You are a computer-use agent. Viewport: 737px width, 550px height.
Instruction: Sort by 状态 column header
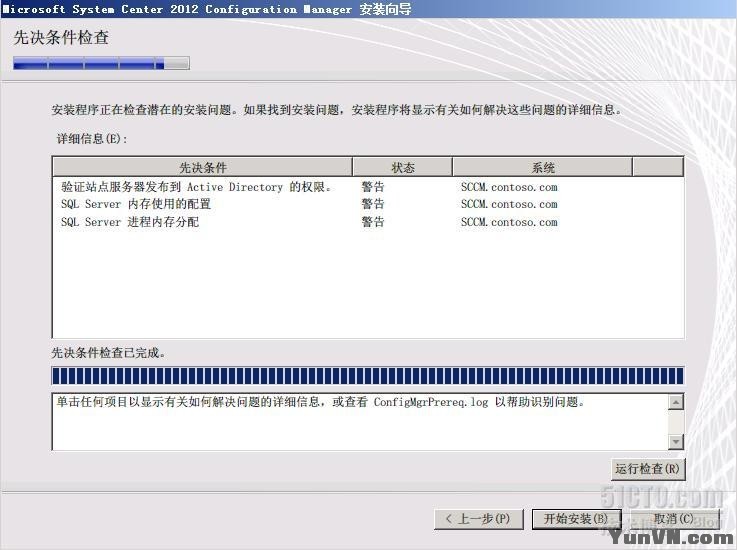pos(402,167)
